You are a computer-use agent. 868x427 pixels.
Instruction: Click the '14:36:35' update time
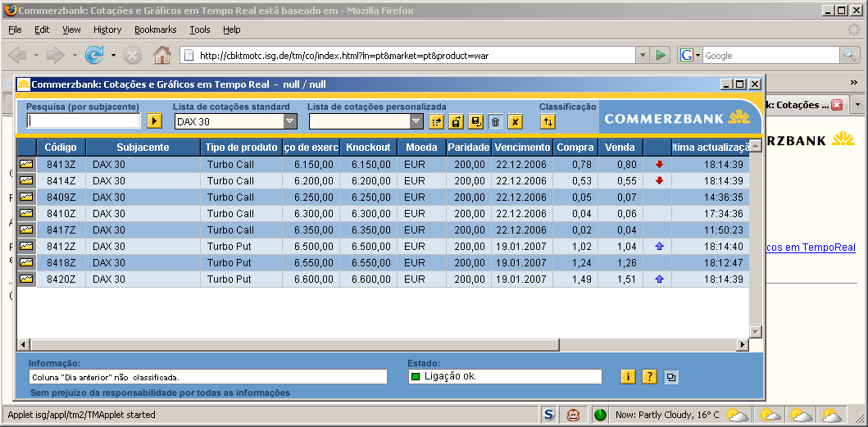[x=724, y=198]
